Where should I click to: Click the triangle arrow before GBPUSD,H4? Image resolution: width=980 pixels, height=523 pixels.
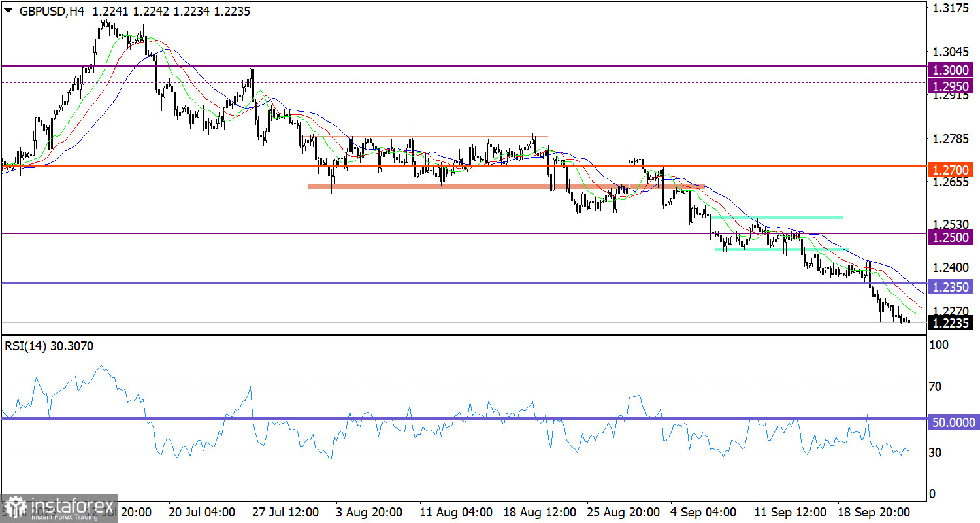pyautogui.click(x=8, y=11)
